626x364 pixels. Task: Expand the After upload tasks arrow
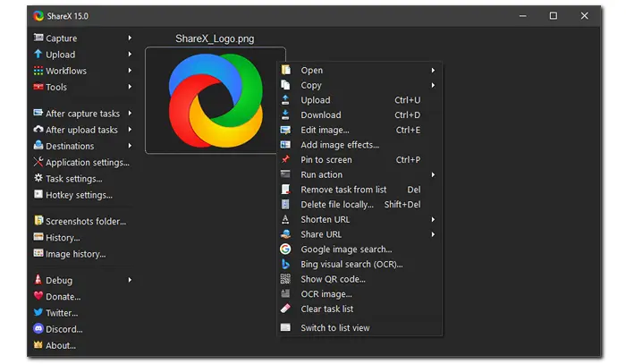coord(130,130)
